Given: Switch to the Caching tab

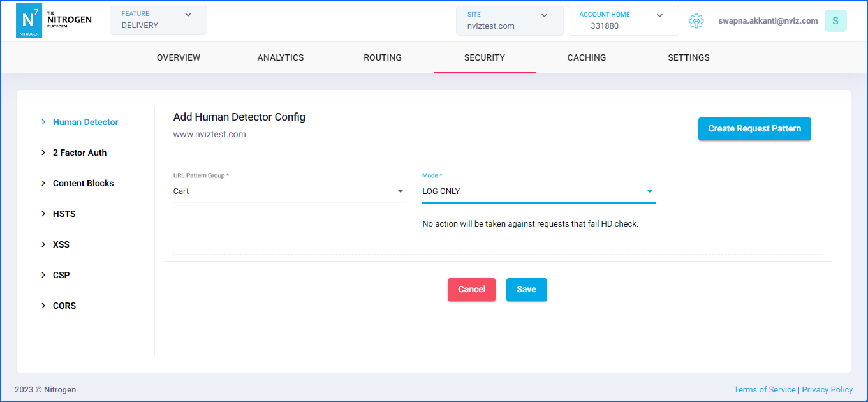Looking at the screenshot, I should (586, 57).
